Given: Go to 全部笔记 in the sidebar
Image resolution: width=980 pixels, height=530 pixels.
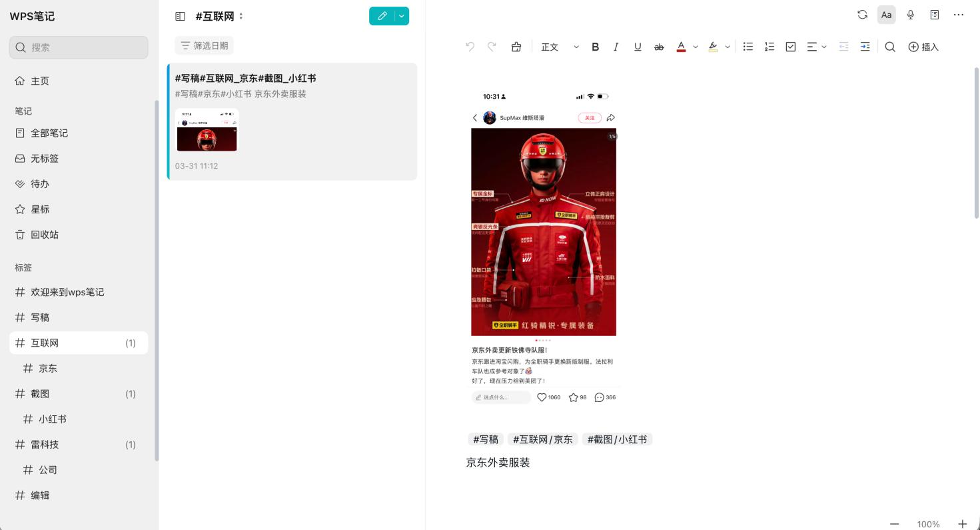Looking at the screenshot, I should (49, 133).
